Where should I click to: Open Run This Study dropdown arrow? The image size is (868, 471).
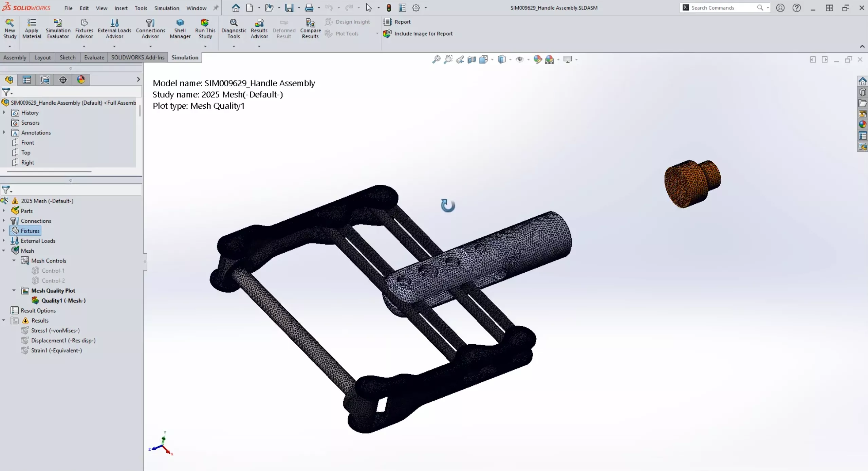[x=205, y=46]
